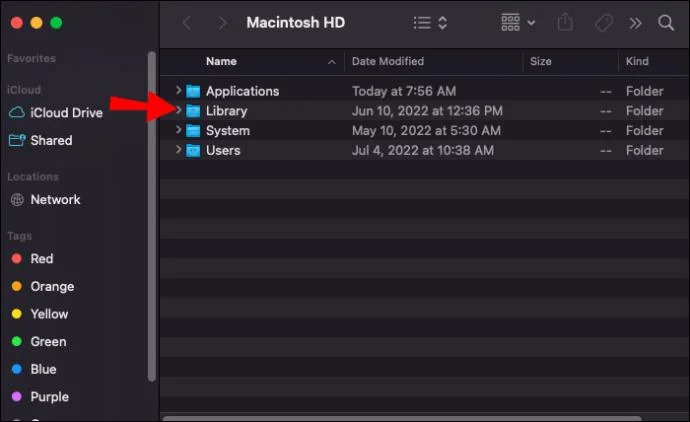Open iCloud Drive in the sidebar
The image size is (690, 422).
66,113
